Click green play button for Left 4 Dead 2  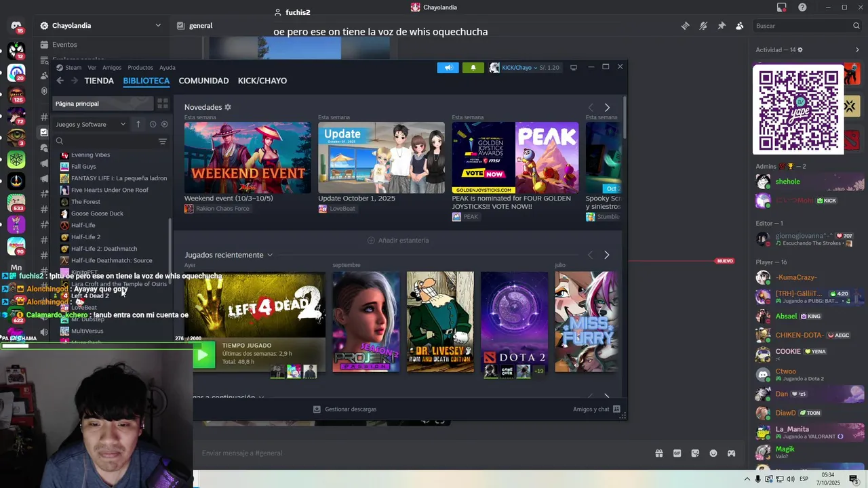[203, 354]
